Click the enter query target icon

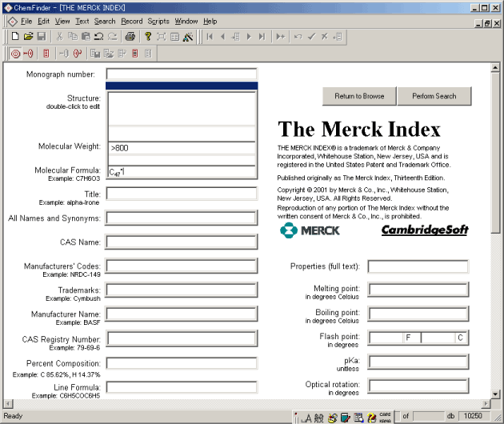click(x=15, y=54)
